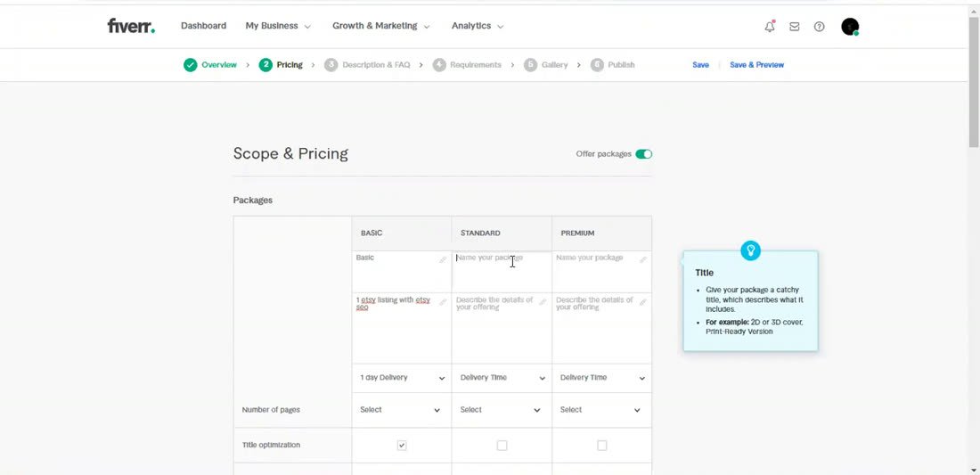The image size is (980, 475).
Task: Open Description & FAQ step
Action: tap(376, 65)
